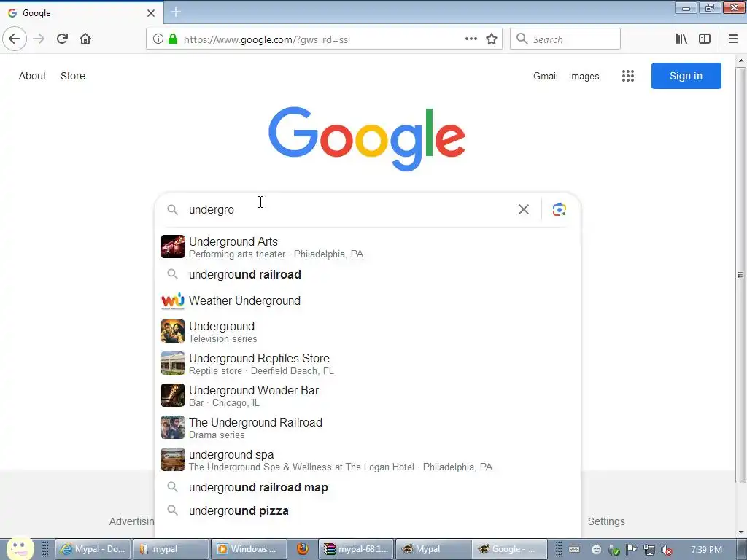Open the browser hamburger menu
Image resolution: width=747 pixels, height=560 pixels.
tap(733, 39)
